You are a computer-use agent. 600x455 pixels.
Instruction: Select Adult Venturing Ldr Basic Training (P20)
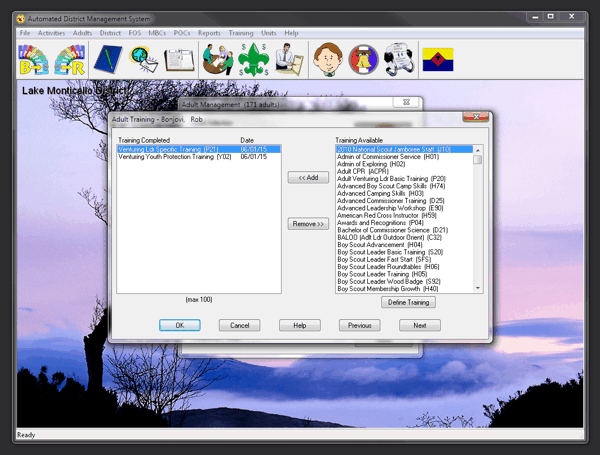[x=404, y=179]
